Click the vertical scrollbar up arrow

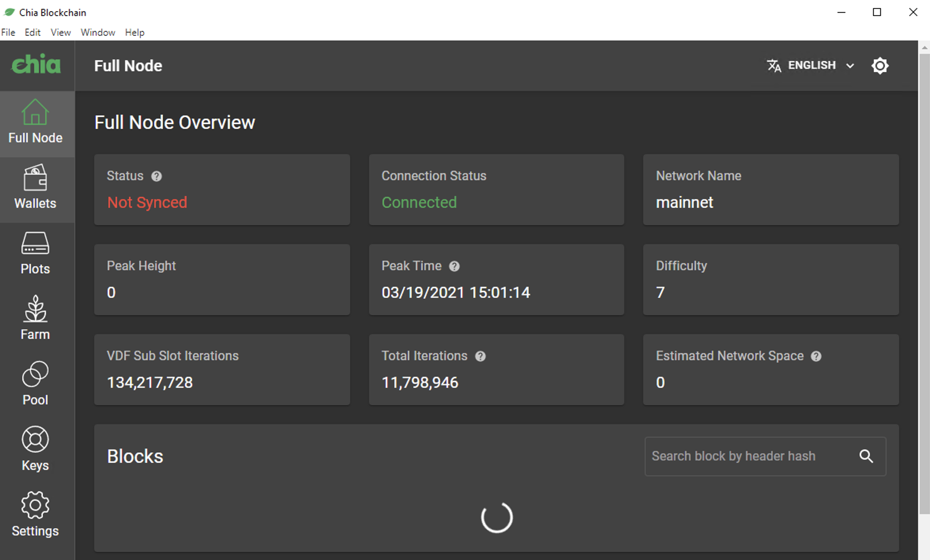point(924,47)
